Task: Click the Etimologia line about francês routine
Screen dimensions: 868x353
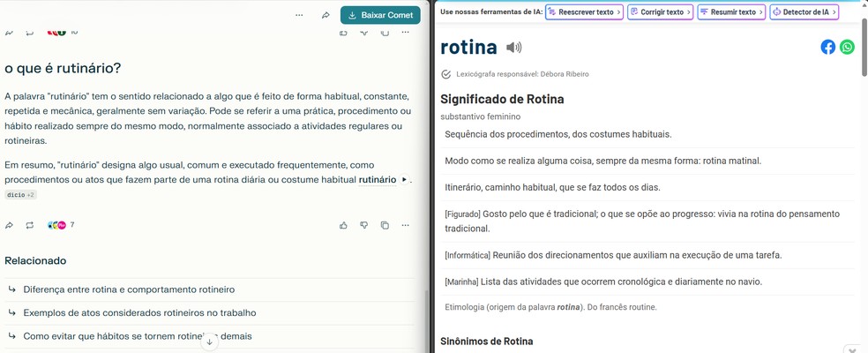Action: (x=550, y=307)
